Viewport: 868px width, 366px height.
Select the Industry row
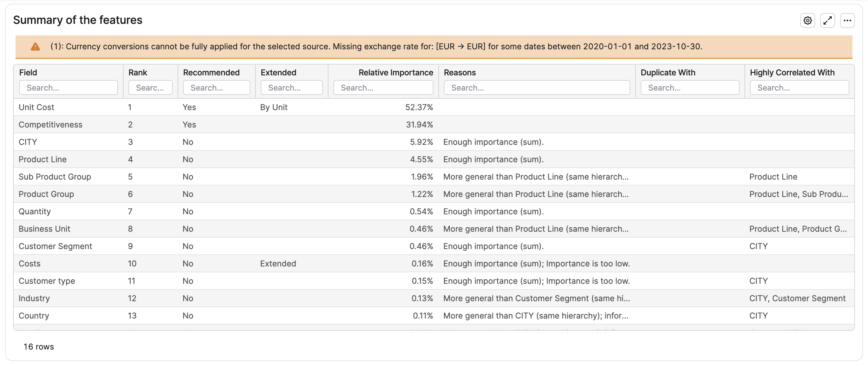coord(434,298)
